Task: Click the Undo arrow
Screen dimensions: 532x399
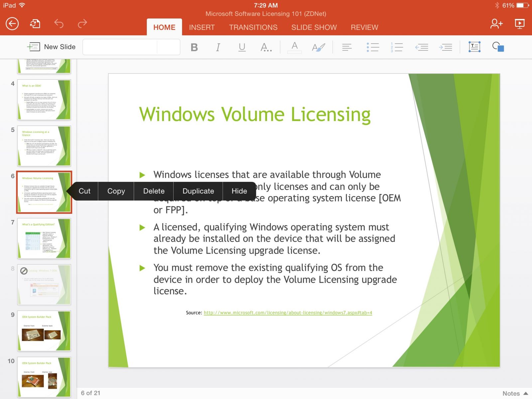Action: point(59,24)
